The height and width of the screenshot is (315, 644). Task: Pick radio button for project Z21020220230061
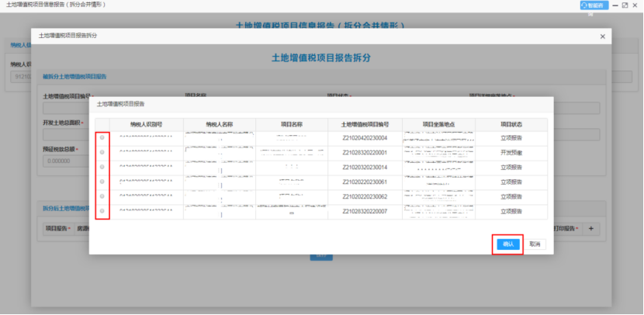click(x=102, y=182)
